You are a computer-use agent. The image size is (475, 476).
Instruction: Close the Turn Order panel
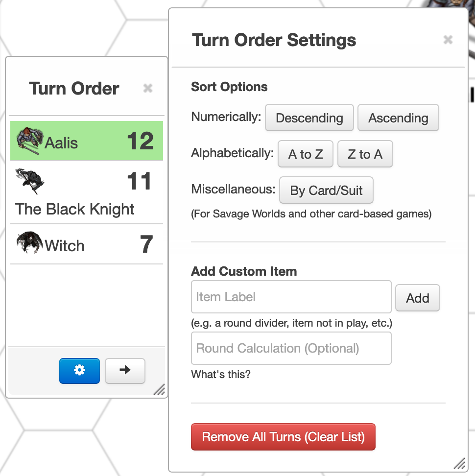(x=148, y=88)
